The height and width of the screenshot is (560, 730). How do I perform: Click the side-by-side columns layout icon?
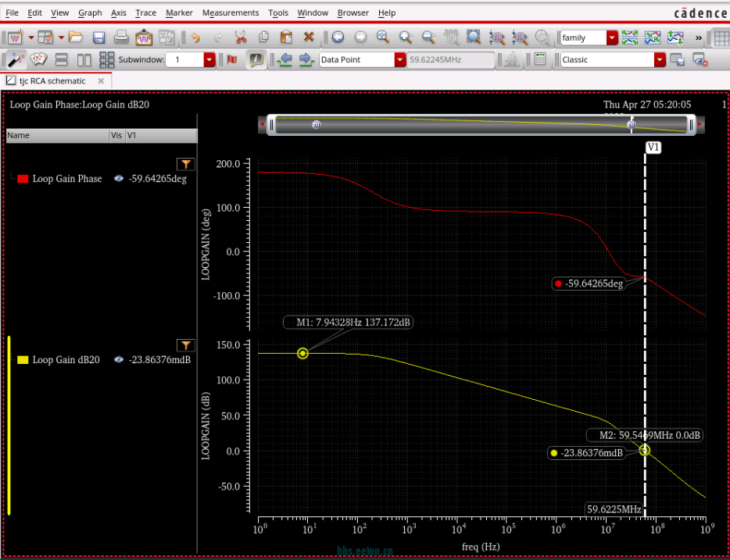coord(84,59)
